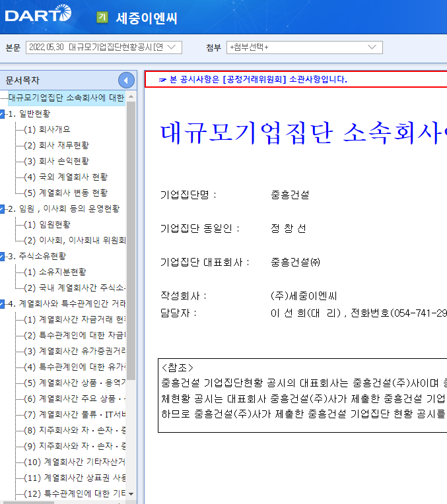The height and width of the screenshot is (504, 447).
Task: Click the 문서목차 panel heading
Action: pyautogui.click(x=22, y=80)
